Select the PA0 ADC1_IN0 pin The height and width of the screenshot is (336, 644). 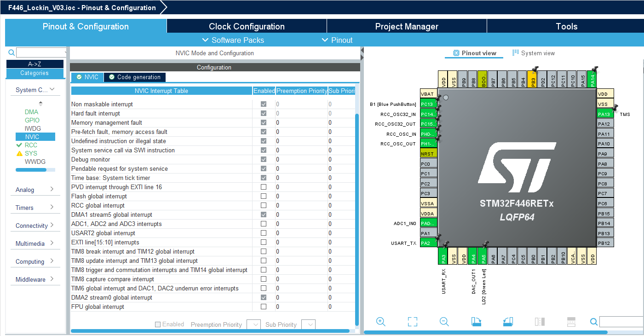click(429, 223)
